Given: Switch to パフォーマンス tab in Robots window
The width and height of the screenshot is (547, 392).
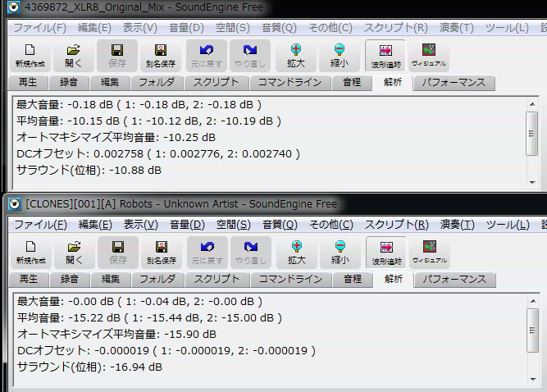Looking at the screenshot, I should pos(454,279).
